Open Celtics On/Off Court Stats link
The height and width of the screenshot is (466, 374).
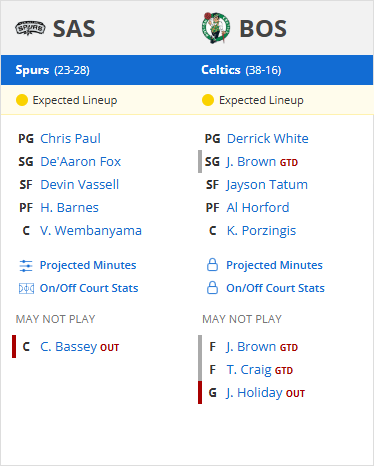tap(275, 288)
